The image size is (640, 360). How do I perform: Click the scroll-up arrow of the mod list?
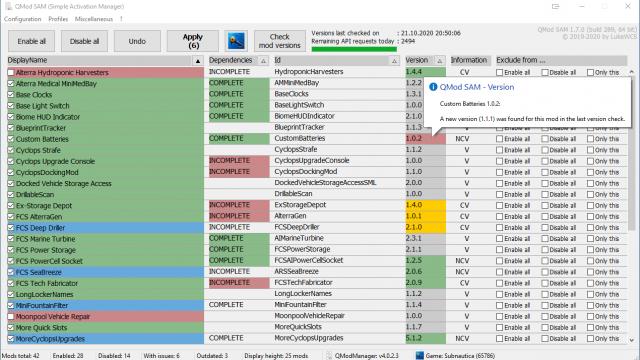click(x=631, y=72)
